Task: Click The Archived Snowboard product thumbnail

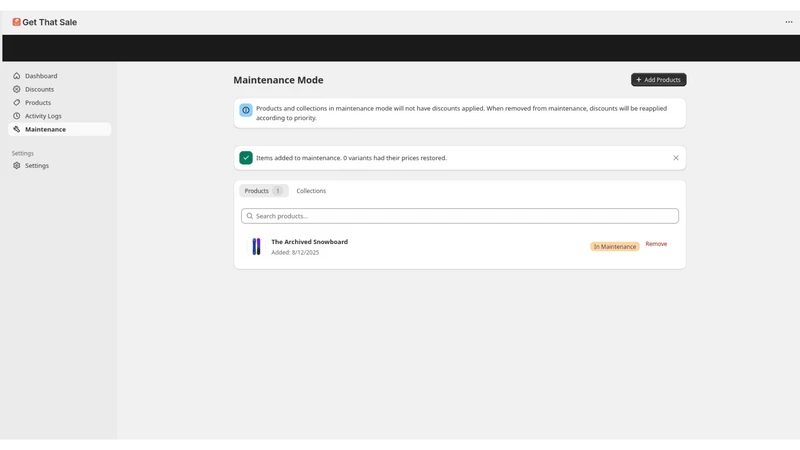Action: 256,246
